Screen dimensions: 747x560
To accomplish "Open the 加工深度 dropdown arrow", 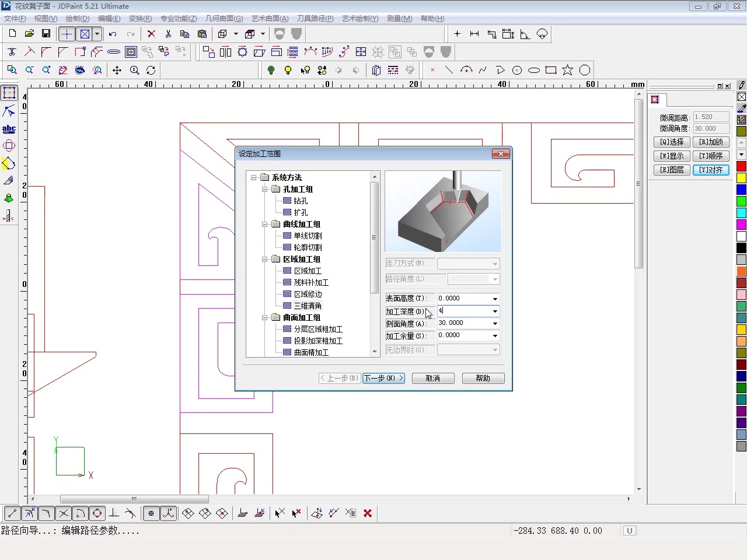I will (495, 311).
